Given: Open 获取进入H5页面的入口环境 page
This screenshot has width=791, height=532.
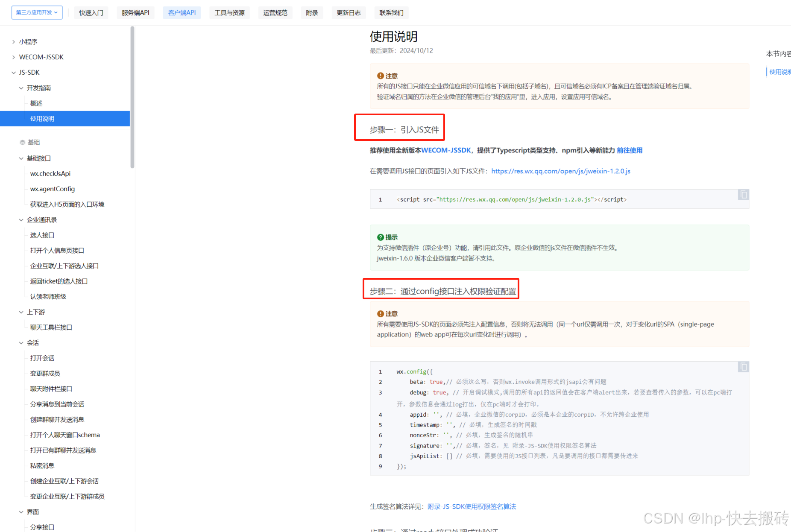Looking at the screenshot, I should pyautogui.click(x=67, y=205).
